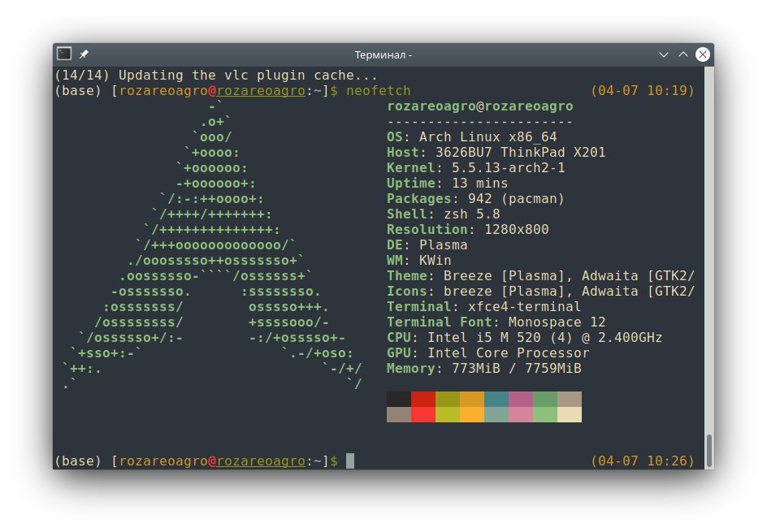Click the 'CPU: Intel i5 M 520' line
The image size is (767, 532).
[524, 338]
